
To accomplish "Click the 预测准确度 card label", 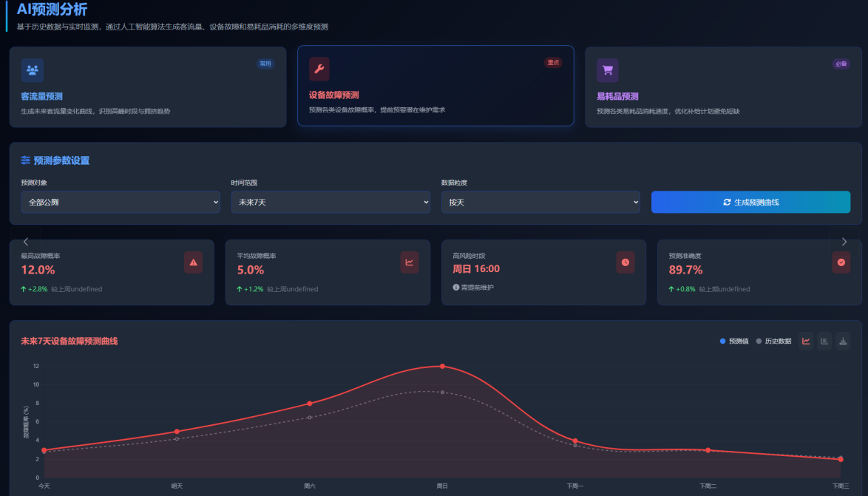I will click(685, 256).
